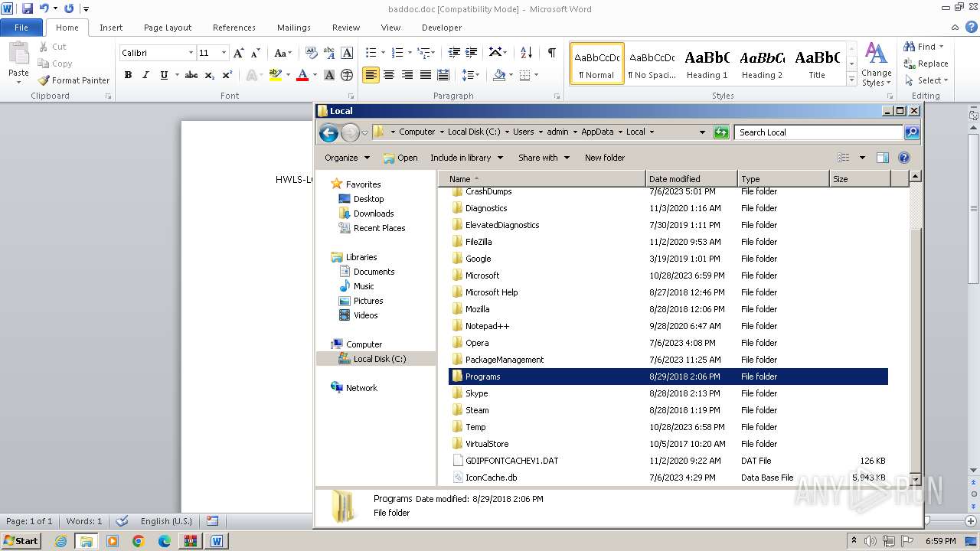Justify paragraph text
Image resolution: width=980 pixels, height=551 pixels.
point(425,75)
